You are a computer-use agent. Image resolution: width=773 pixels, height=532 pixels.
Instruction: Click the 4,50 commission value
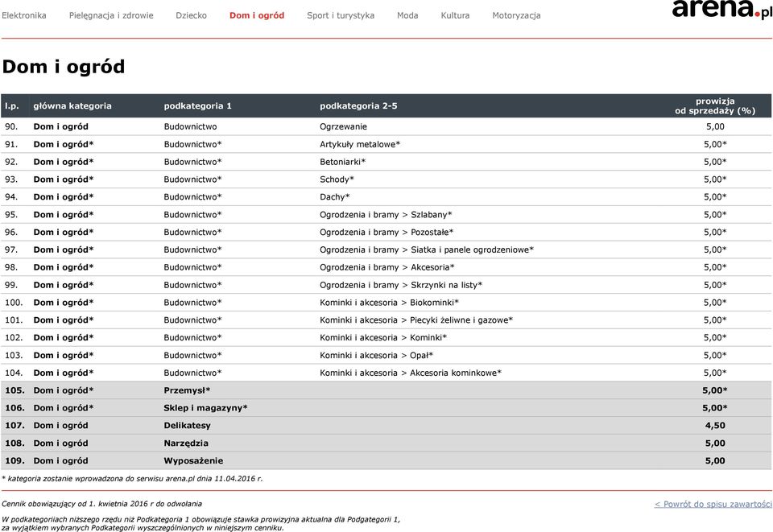click(715, 426)
